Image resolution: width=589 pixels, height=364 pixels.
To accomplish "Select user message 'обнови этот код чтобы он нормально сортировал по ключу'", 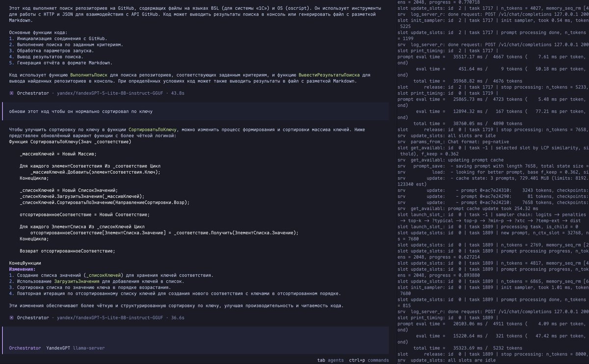I will (81, 112).
